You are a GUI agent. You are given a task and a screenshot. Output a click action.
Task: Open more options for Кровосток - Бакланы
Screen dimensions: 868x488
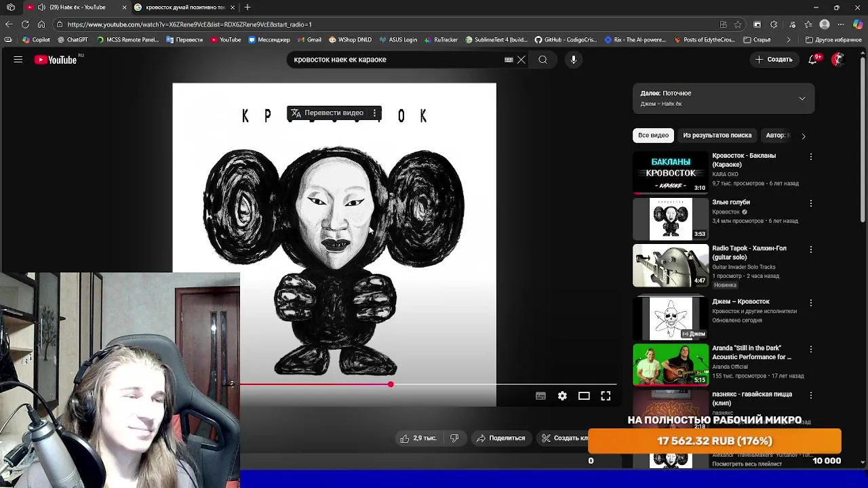(x=811, y=157)
